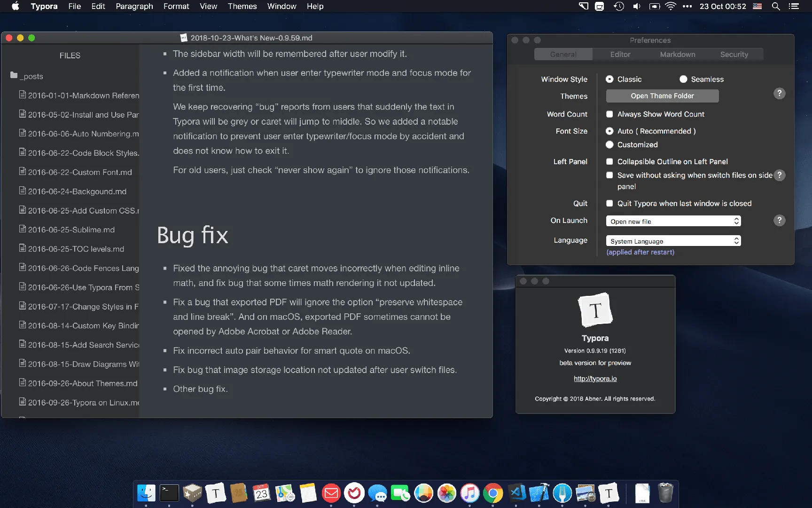Click the help icon beside Open Theme Folder
Viewport: 812px width, 508px height.
point(779,93)
